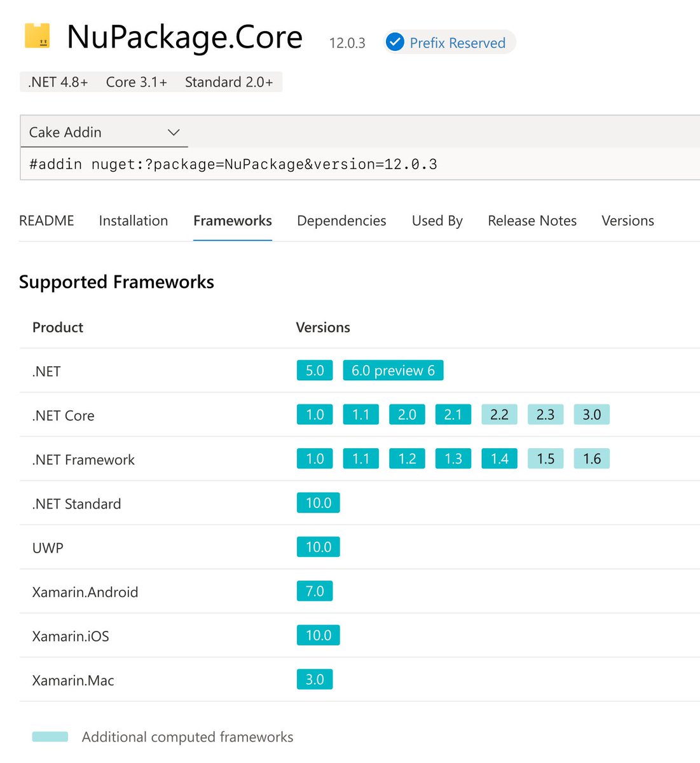This screenshot has width=700, height=763.
Task: Click .NET Framework 1.4 badge
Action: [x=499, y=458]
